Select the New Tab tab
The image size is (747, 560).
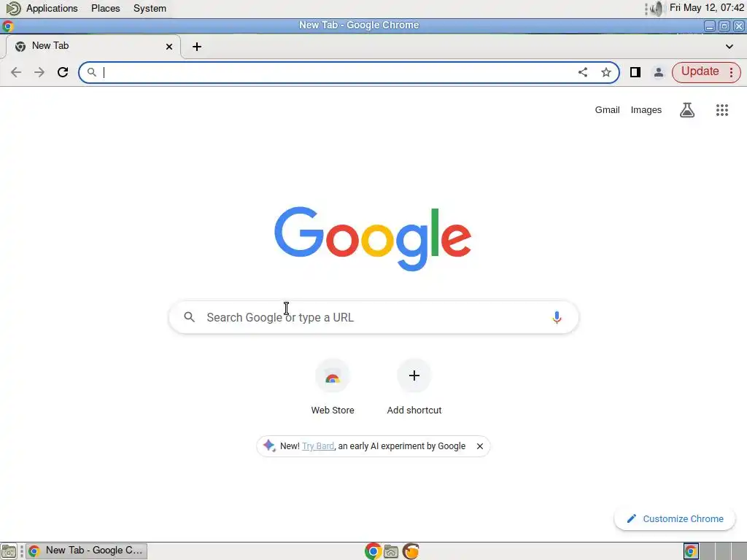[x=93, y=47]
